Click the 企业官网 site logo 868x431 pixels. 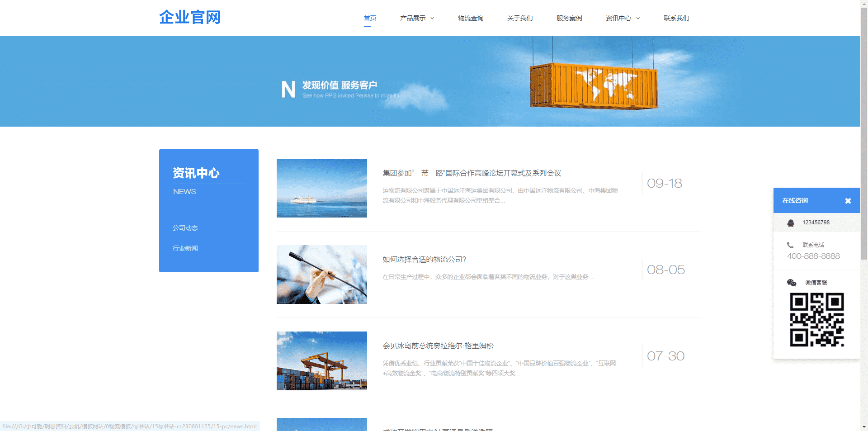coord(190,17)
